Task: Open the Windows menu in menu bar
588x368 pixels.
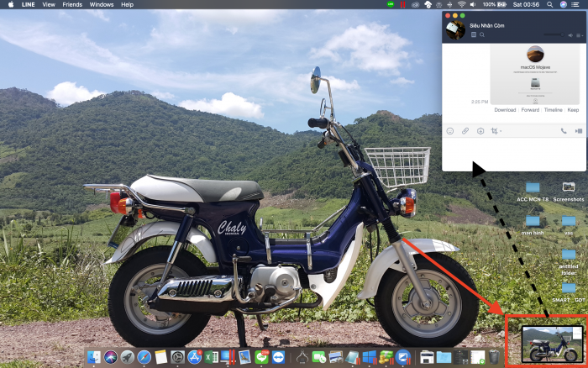Action: [x=102, y=4]
